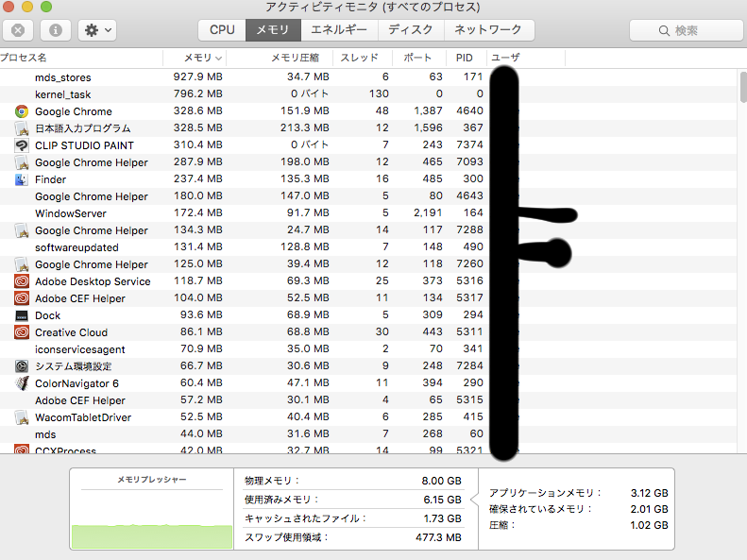Screen dimensions: 747x560
Task: Click PID 4640 cell
Action: pos(469,110)
